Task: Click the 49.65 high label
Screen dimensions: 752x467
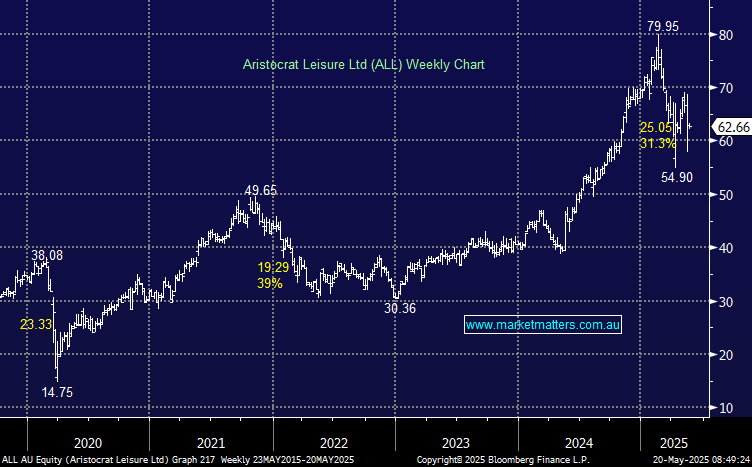Action: [261, 190]
